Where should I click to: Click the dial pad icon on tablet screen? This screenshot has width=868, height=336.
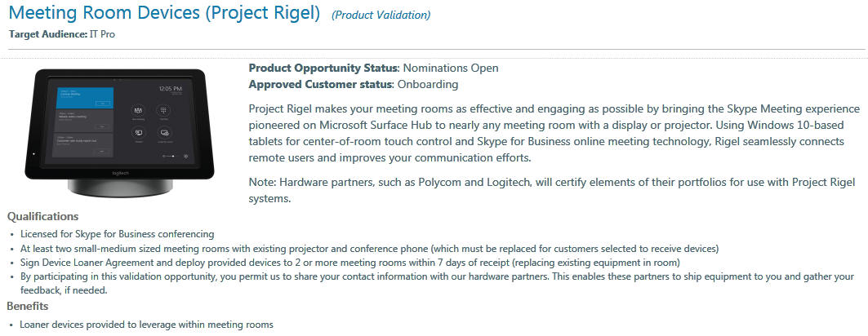(x=163, y=110)
